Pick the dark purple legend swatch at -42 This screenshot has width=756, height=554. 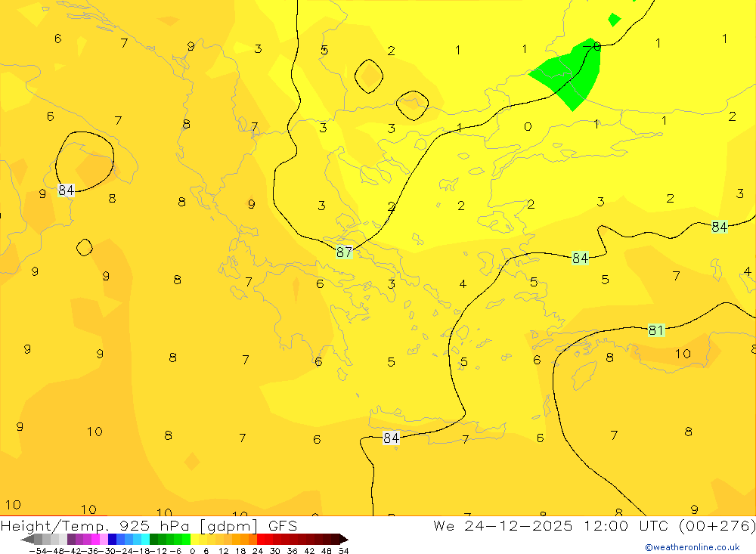point(71,540)
